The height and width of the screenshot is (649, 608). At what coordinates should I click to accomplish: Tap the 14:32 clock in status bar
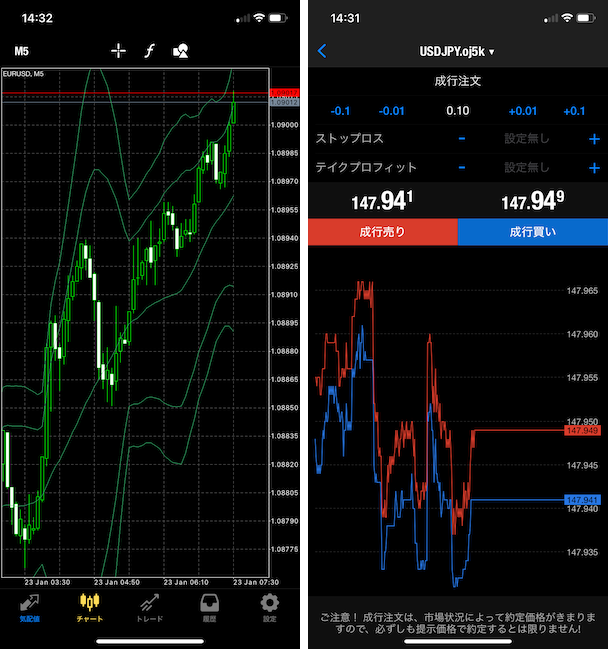click(37, 18)
